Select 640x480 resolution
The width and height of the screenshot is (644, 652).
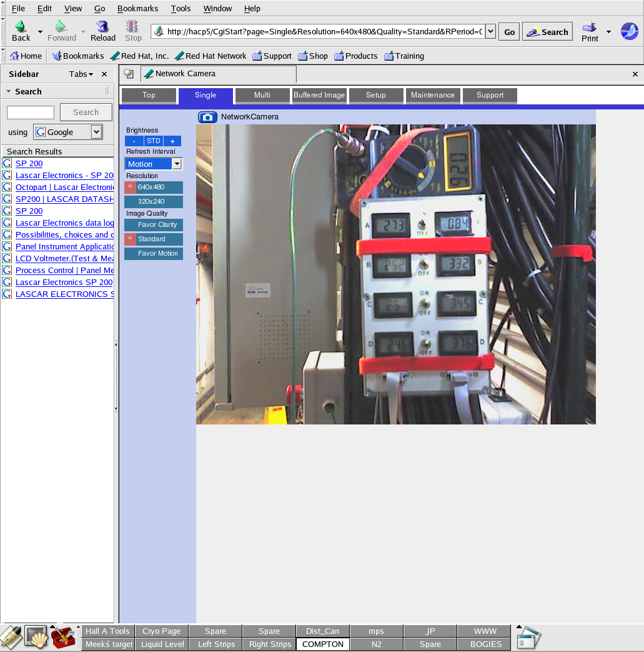(153, 187)
